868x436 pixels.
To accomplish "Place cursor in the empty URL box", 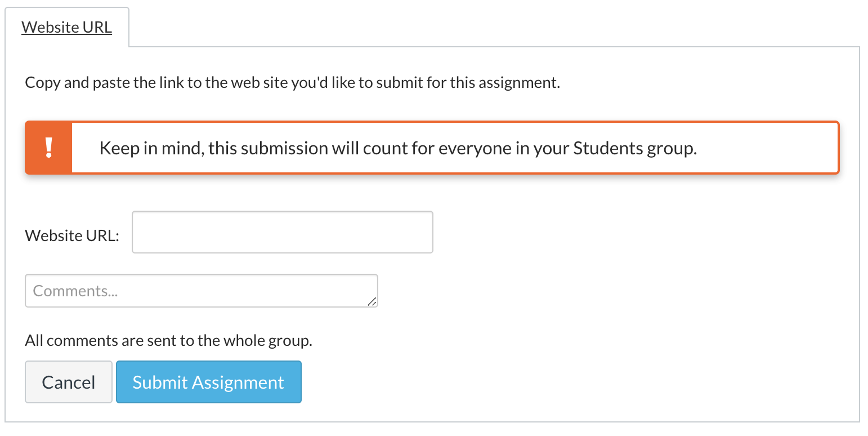I will 282,232.
